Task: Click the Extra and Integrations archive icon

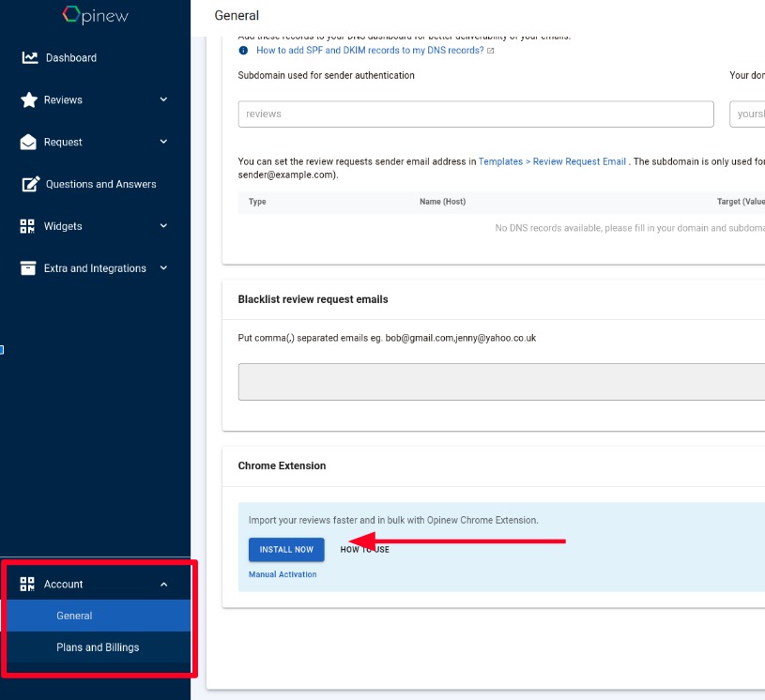Action: tap(28, 268)
